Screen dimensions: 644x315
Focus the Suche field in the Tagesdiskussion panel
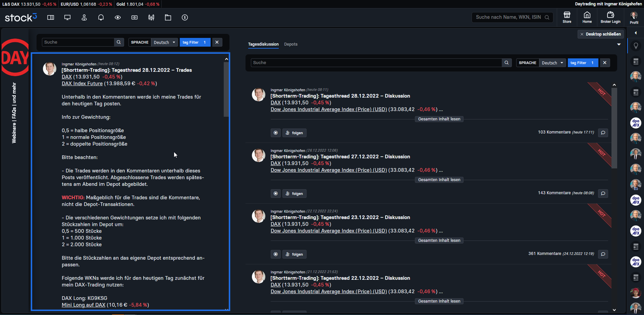point(376,63)
